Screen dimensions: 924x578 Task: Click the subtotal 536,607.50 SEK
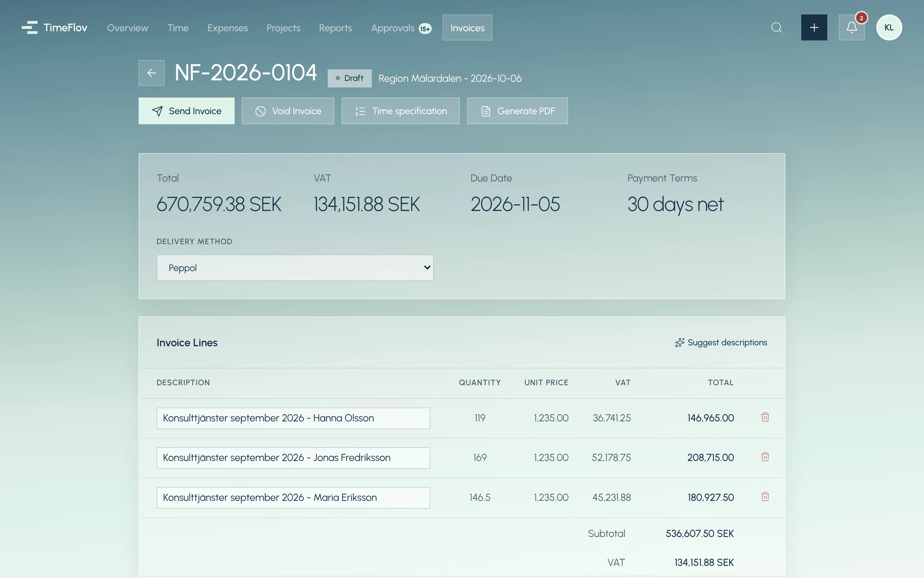pos(700,533)
